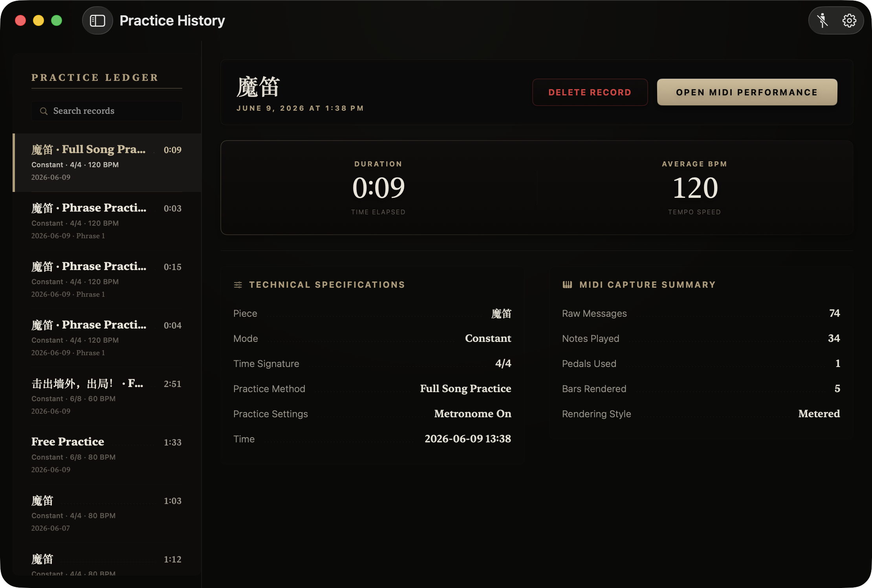Click the Pedals Used value 1
The width and height of the screenshot is (872, 588).
tap(837, 363)
